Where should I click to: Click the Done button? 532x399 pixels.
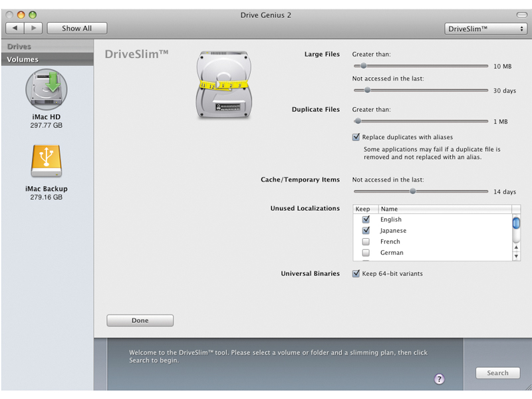tap(140, 321)
